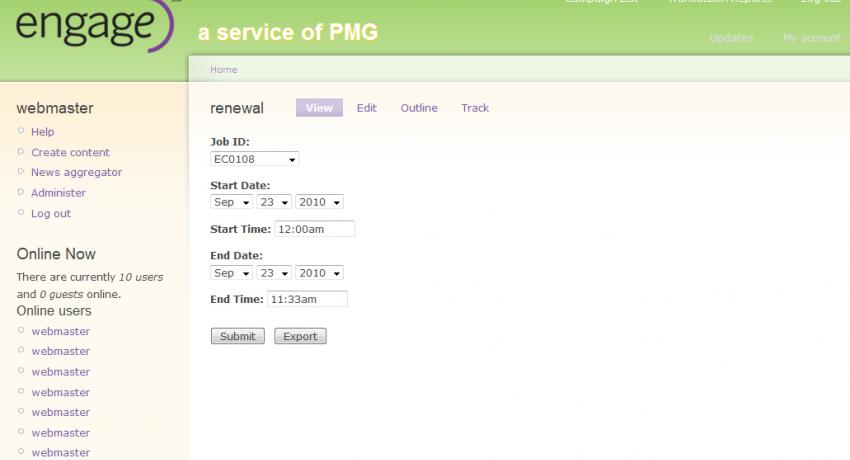
Task: Click the End Time input field
Action: [307, 299]
